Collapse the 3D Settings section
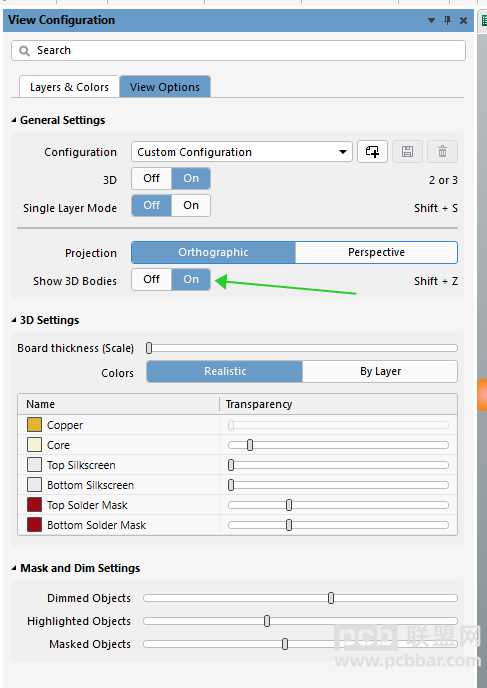Viewport: 487px width, 688px height. (14, 320)
